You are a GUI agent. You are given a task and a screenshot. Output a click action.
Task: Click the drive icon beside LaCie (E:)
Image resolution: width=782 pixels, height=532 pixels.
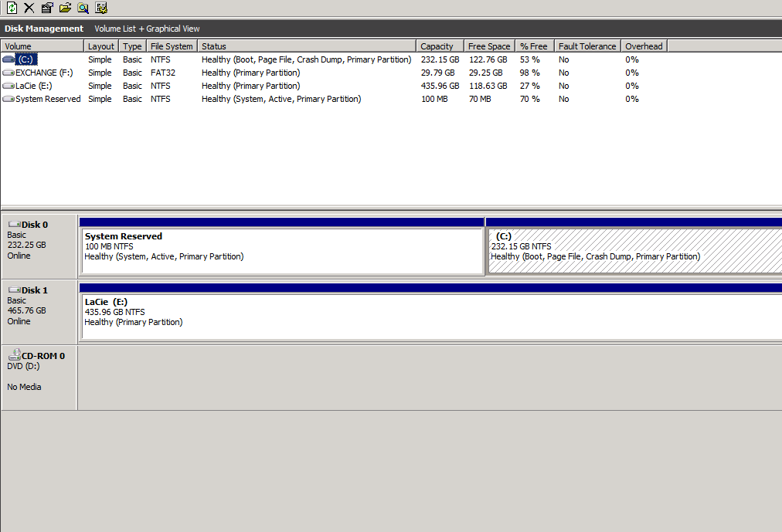point(6,86)
